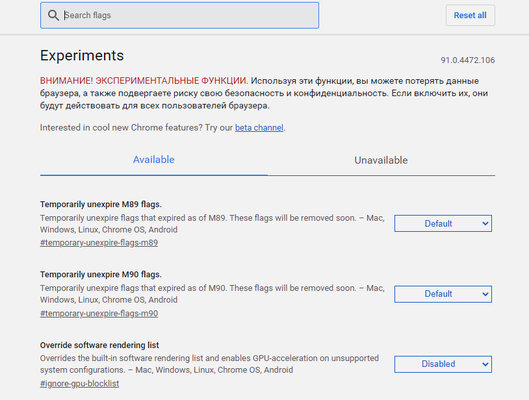Screen dimensions: 529x400
Task: Open the #ignore-gpu-blocklist anchor link
Action: tap(79, 384)
